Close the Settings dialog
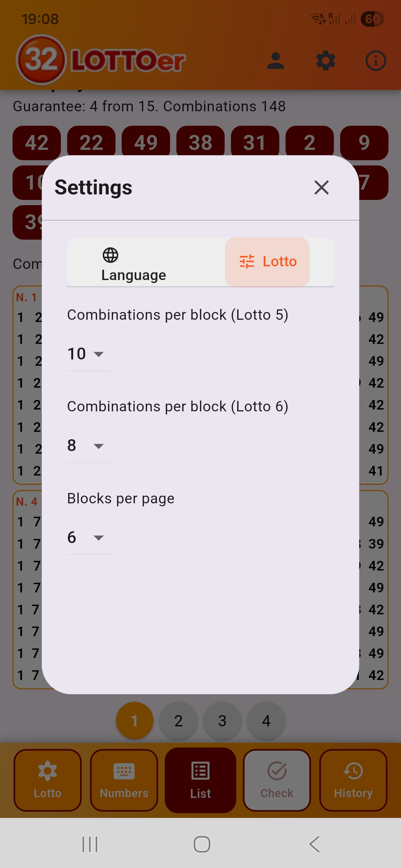 click(322, 187)
